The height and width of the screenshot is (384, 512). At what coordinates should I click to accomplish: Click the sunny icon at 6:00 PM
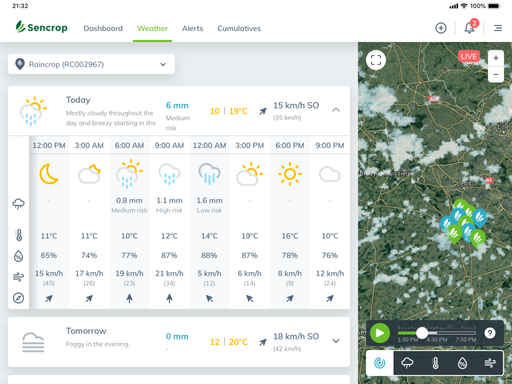[290, 174]
